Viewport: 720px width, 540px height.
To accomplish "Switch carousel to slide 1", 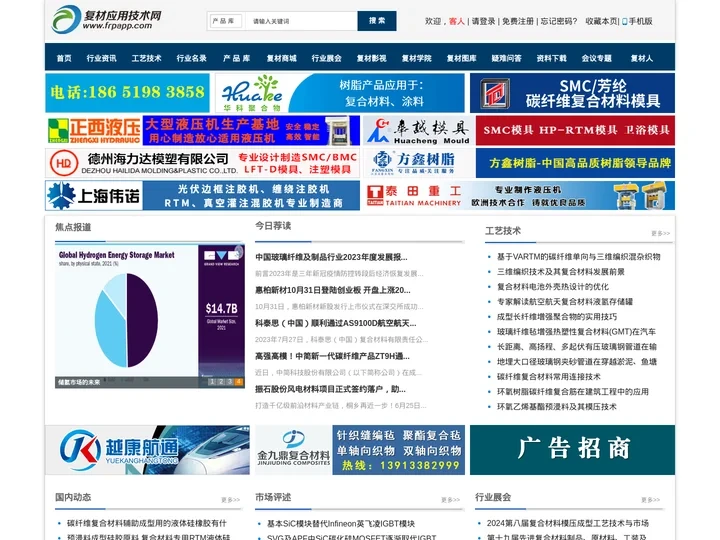I will pos(212,382).
